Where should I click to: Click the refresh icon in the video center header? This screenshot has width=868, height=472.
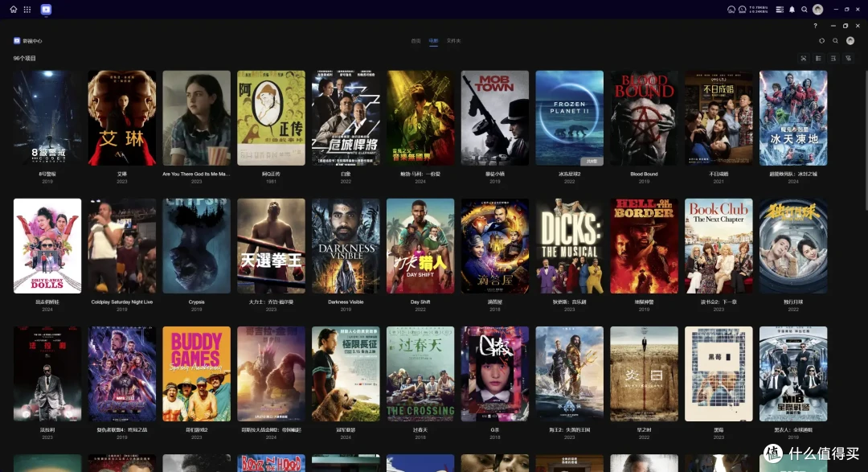coord(822,40)
